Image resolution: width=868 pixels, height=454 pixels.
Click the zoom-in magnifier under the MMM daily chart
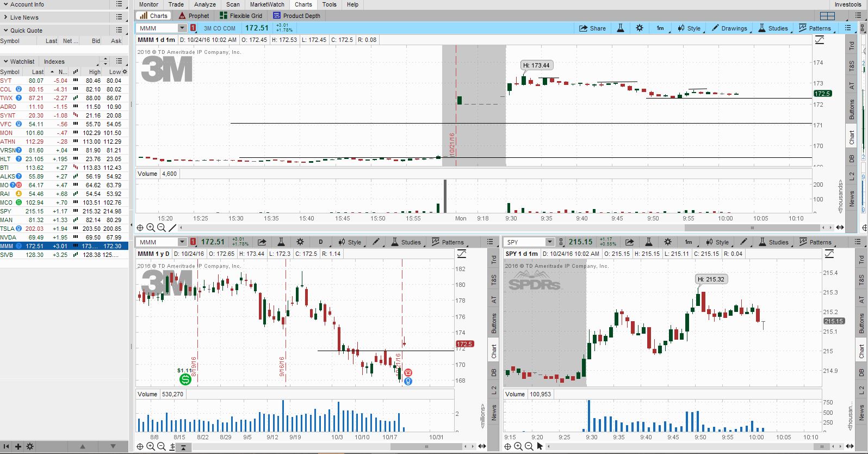click(151, 446)
